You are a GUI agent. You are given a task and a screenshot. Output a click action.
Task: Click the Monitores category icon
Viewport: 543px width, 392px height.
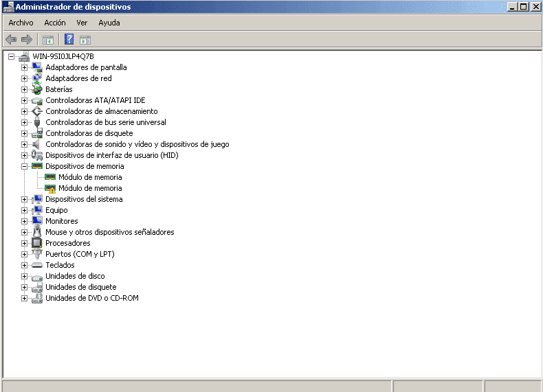click(37, 221)
